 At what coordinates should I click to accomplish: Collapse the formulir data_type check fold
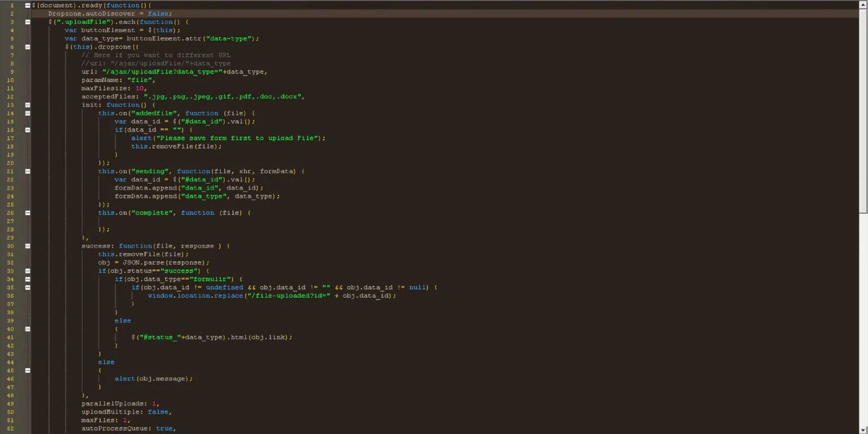(x=27, y=279)
